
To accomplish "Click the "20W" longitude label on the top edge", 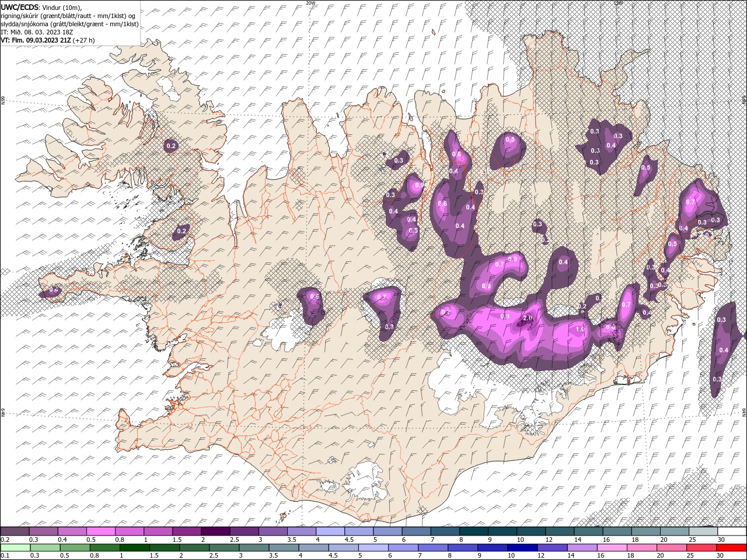I will [x=310, y=3].
